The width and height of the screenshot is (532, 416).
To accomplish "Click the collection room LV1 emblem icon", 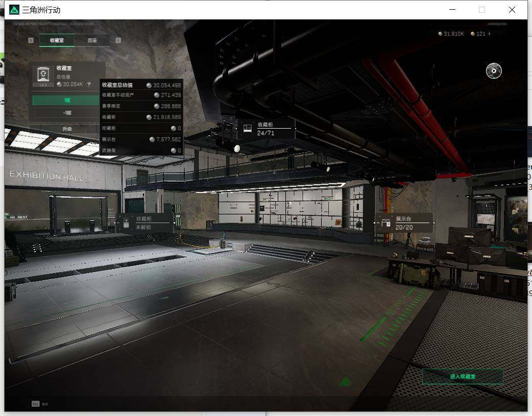I will (x=43, y=76).
